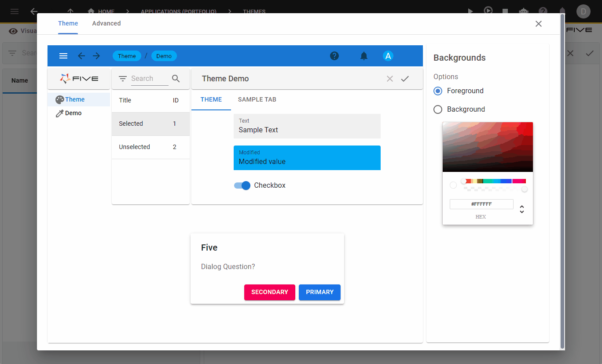
Task: Click the #FFFFFF hex input field
Action: point(481,204)
